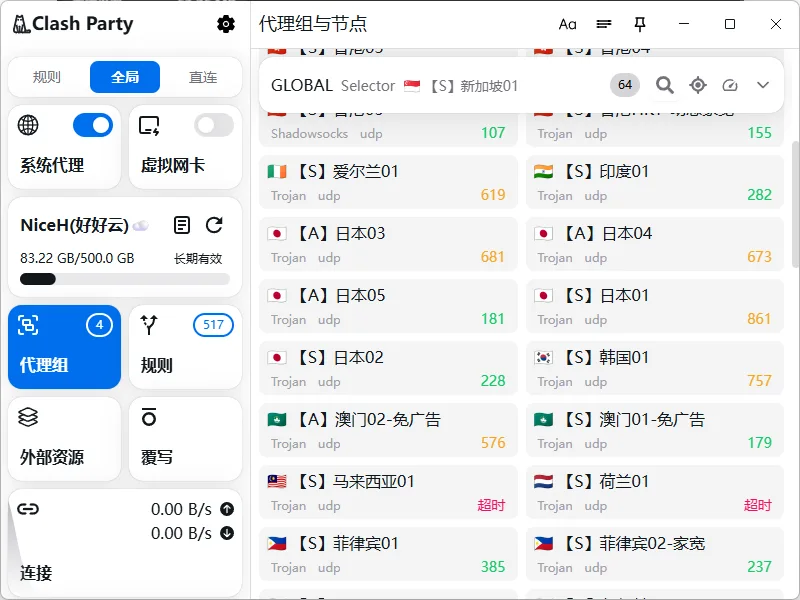Switch to 规则 mode tab
Viewport: 800px width, 600px height.
click(x=46, y=77)
